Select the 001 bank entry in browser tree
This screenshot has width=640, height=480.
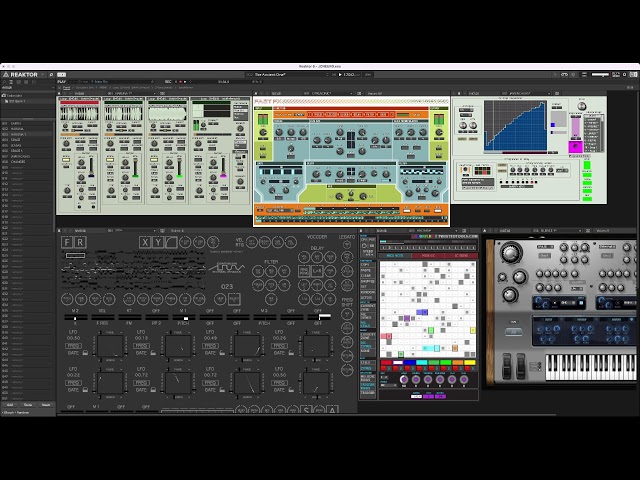point(16,101)
